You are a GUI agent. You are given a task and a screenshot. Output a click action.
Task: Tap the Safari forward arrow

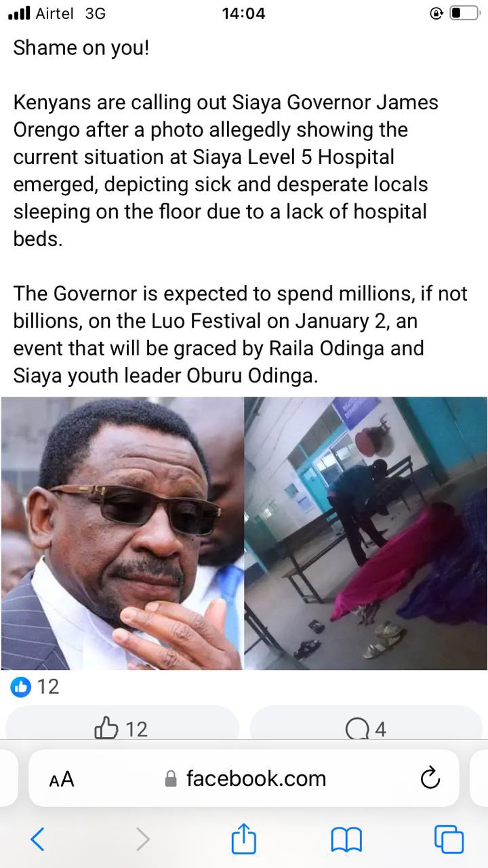point(143,839)
